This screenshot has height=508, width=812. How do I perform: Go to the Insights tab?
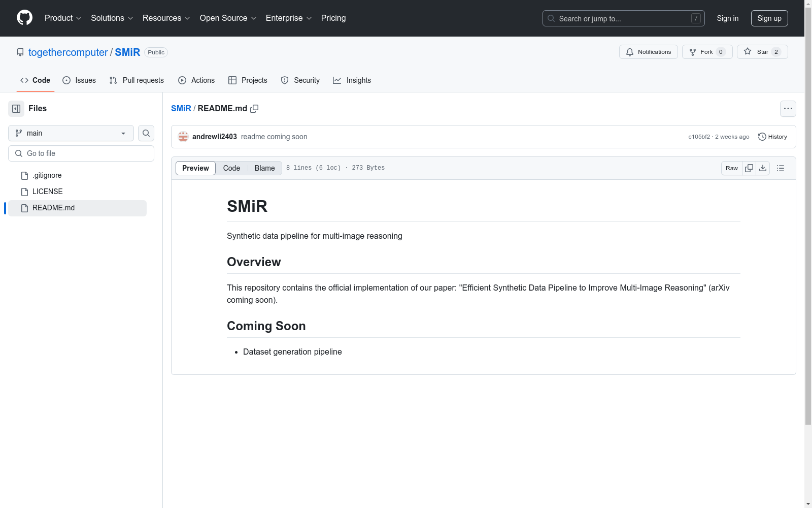[352, 80]
